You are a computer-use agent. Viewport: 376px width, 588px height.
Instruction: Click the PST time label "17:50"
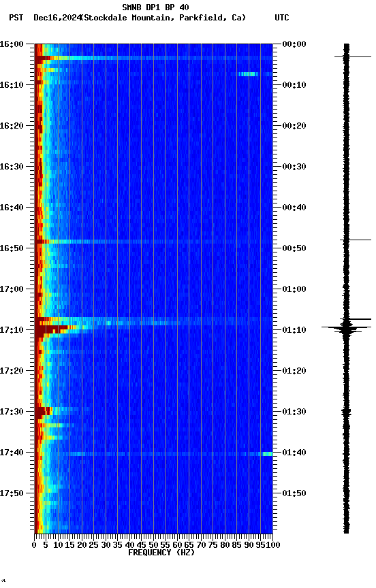click(12, 493)
